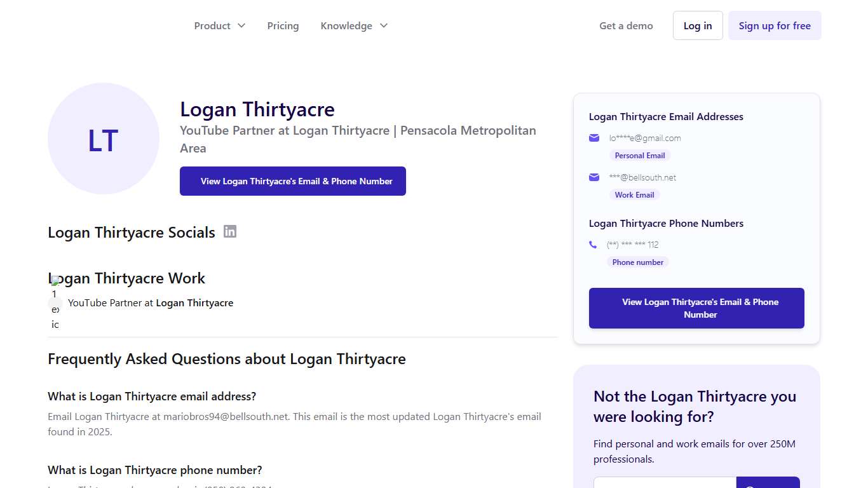
Task: Click the Log in button
Action: [698, 25]
